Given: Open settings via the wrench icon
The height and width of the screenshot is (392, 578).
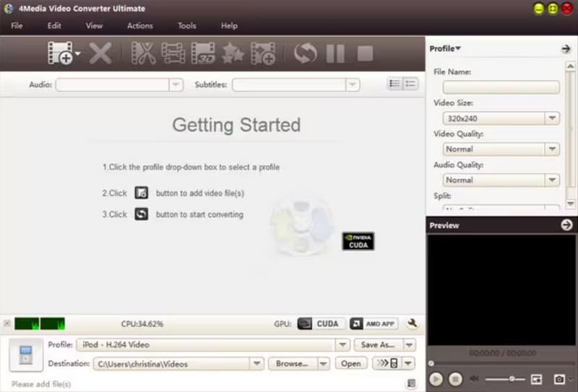Looking at the screenshot, I should (x=413, y=324).
